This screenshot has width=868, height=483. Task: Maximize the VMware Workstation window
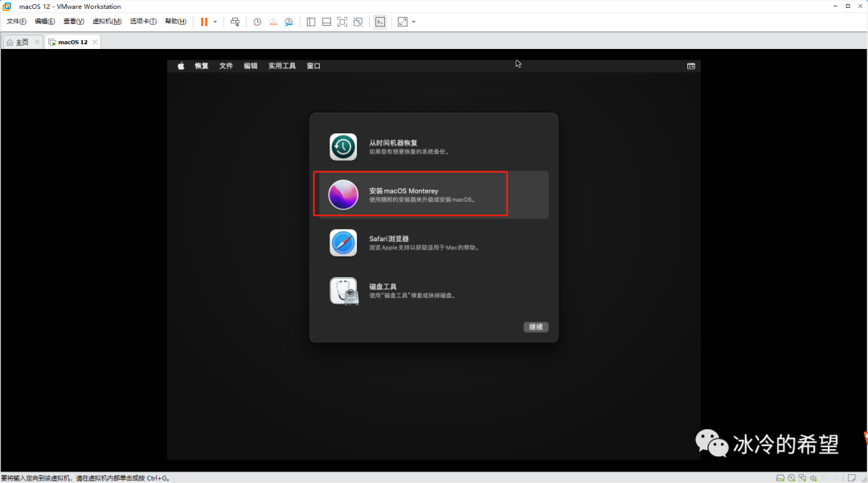click(848, 6)
